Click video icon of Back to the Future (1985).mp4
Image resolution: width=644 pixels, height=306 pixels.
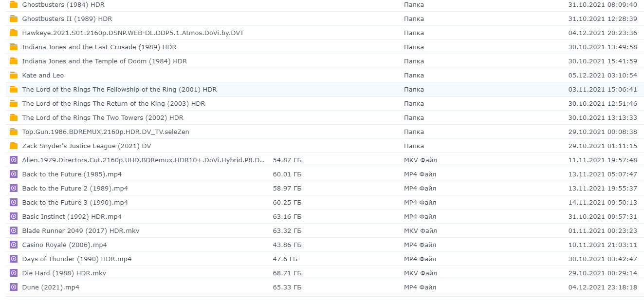tap(14, 174)
